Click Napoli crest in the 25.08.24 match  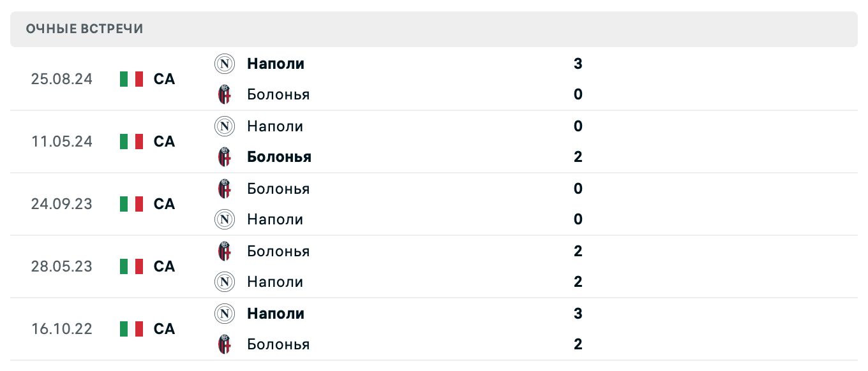click(224, 64)
